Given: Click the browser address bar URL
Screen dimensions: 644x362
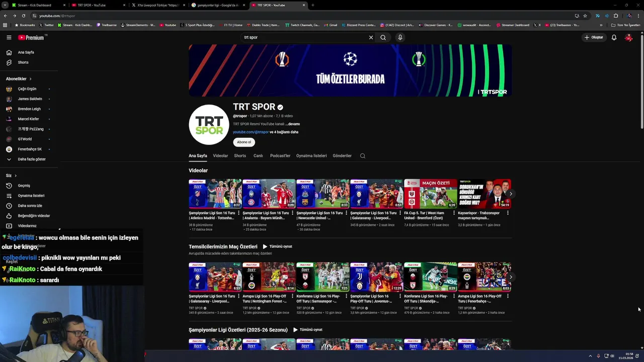Looking at the screenshot, I should 57,16.
